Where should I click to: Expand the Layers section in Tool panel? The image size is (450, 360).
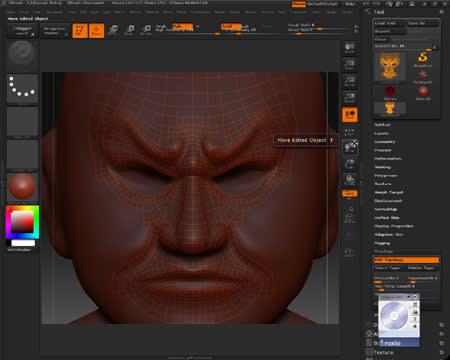tap(381, 133)
